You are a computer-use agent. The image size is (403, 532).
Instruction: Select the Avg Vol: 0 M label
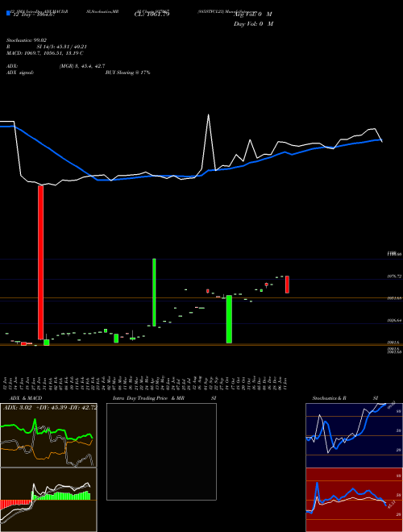(x=252, y=15)
